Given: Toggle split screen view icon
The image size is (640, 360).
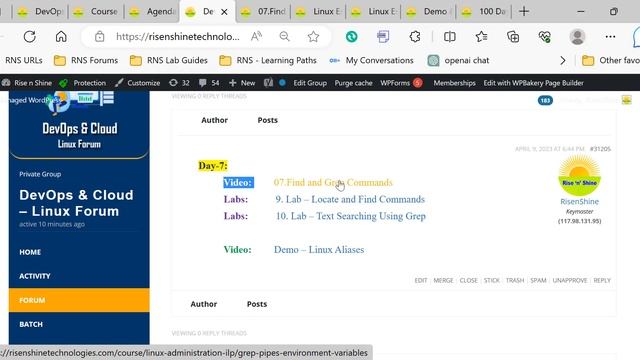Looking at the screenshot, I should 449,37.
